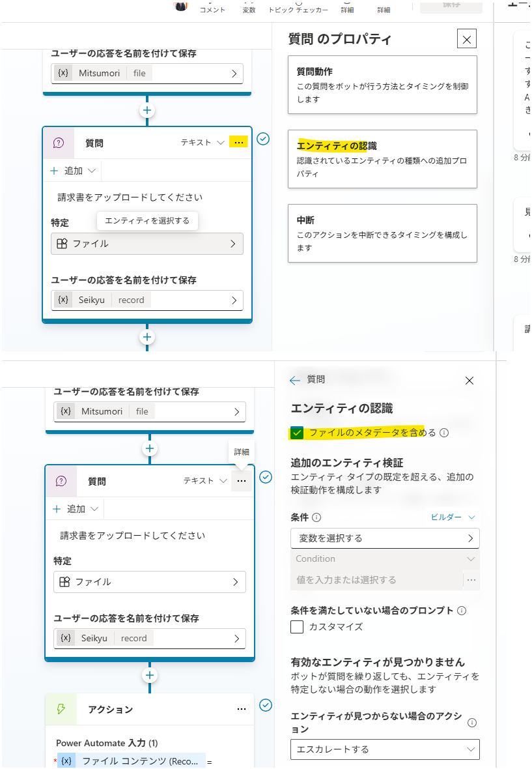Click the アクション node status checkmark
The image size is (532, 769).
tap(266, 704)
